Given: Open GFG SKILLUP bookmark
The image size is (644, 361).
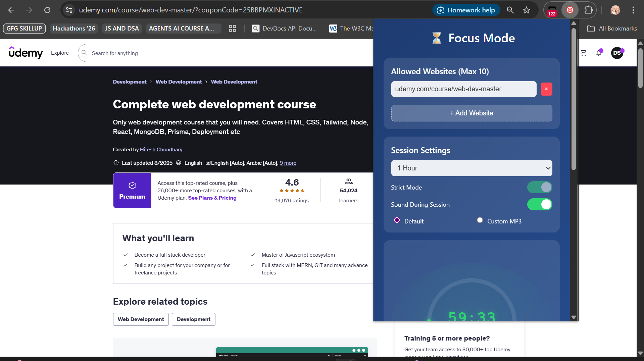Looking at the screenshot, I should pos(24,29).
